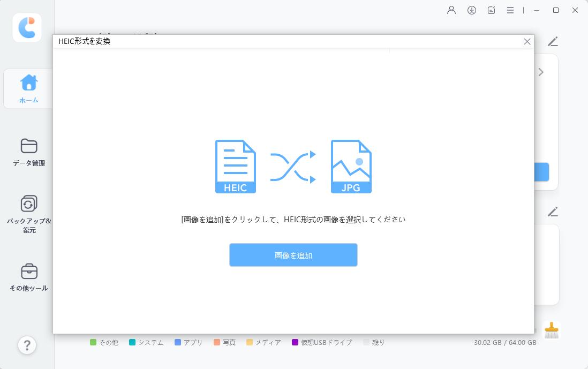Click the user account icon in the titlebar

450,10
